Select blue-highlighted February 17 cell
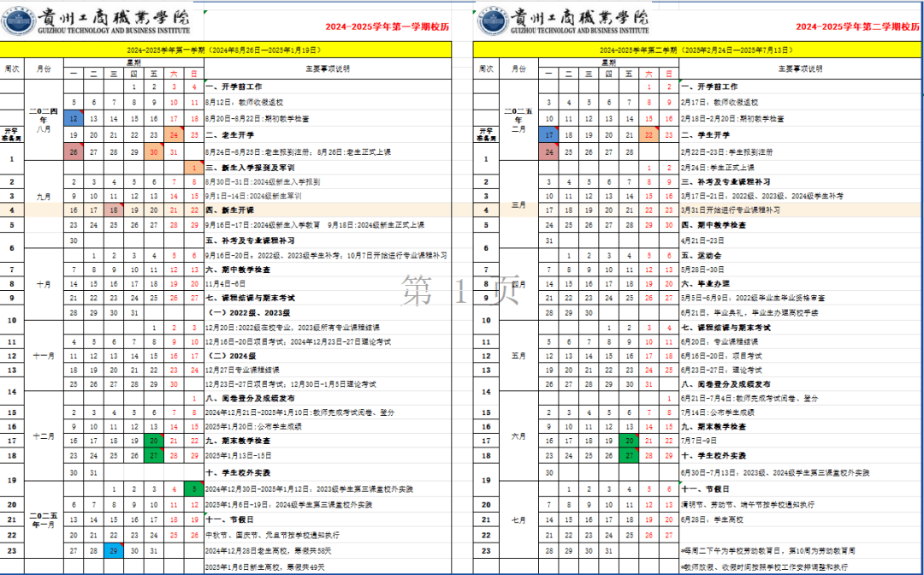Image resolution: width=924 pixels, height=575 pixels. click(548, 135)
